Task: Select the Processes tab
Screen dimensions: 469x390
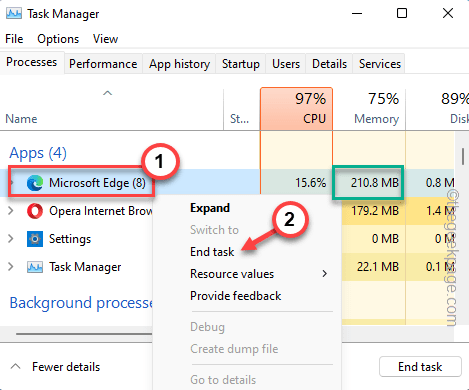Action: (32, 62)
